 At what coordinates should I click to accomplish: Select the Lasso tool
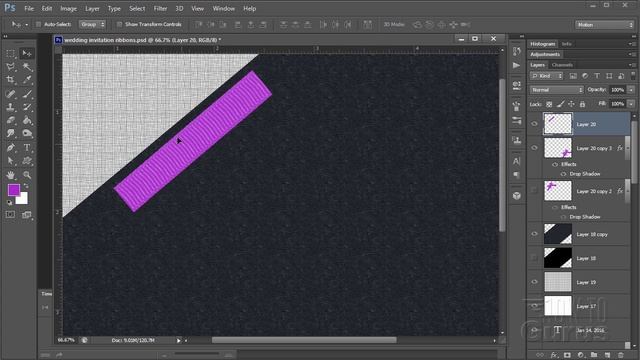click(11, 67)
